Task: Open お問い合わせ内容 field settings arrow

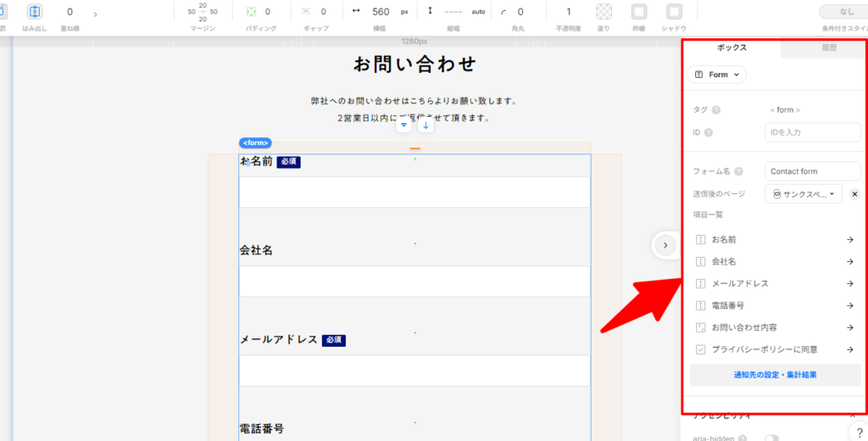Action: pos(849,327)
